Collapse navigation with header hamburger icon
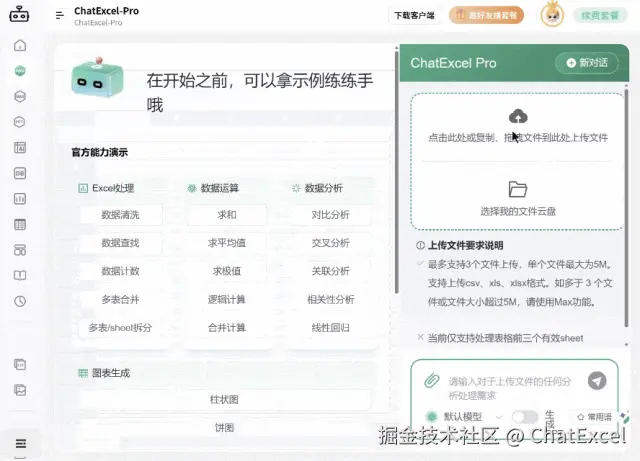Screen dimensions: 640x461 [x=60, y=16]
